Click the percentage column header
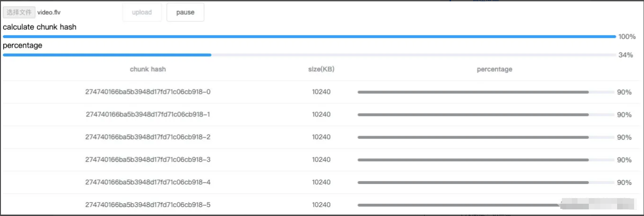The image size is (644, 216). click(494, 69)
